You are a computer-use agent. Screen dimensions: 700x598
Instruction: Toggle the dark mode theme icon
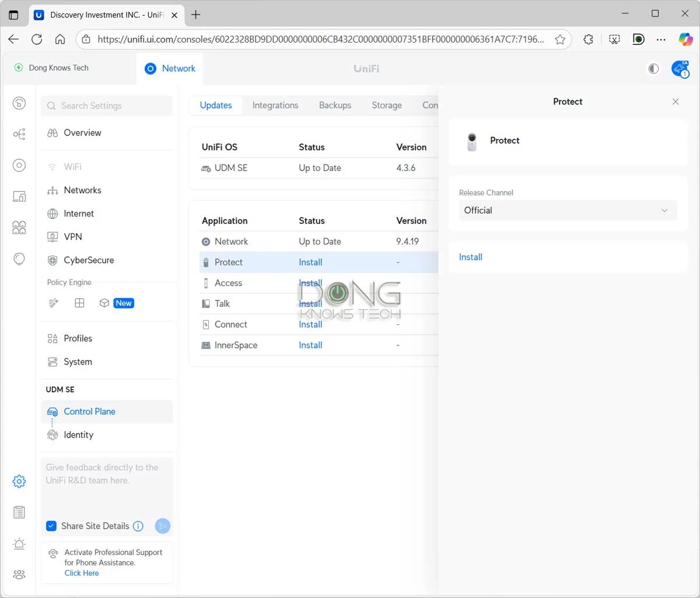653,69
